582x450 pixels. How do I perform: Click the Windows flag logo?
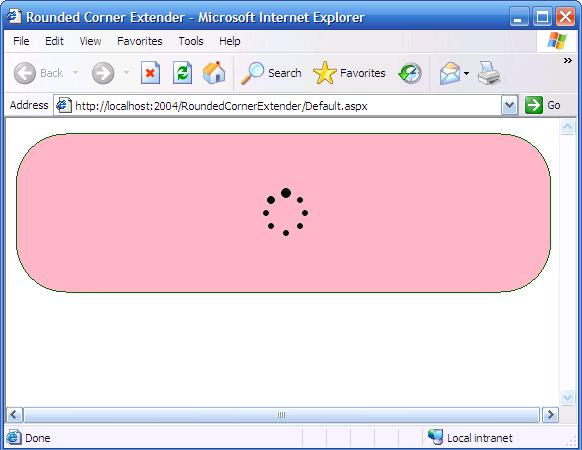557,41
